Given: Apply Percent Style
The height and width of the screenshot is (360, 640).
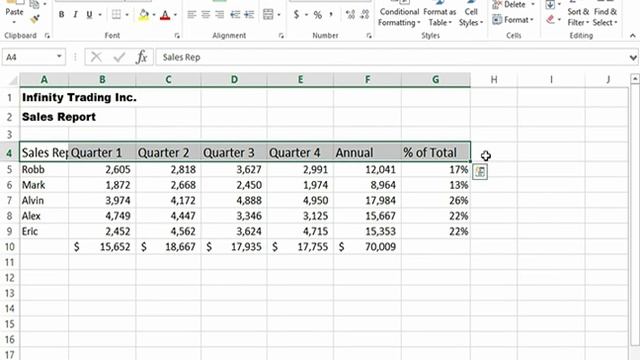Looking at the screenshot, I should click(318, 15).
